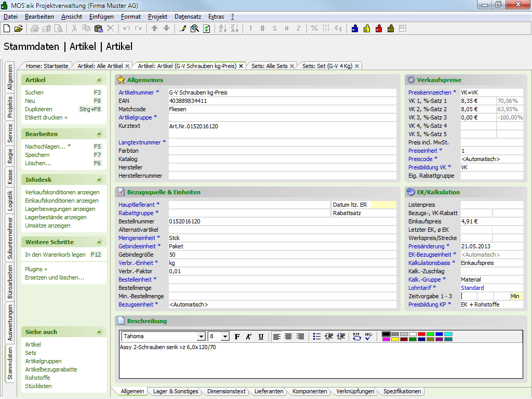Viewport: 532px width, 399px height.
Task: Click the Undo arrow icon
Action: pos(127,29)
